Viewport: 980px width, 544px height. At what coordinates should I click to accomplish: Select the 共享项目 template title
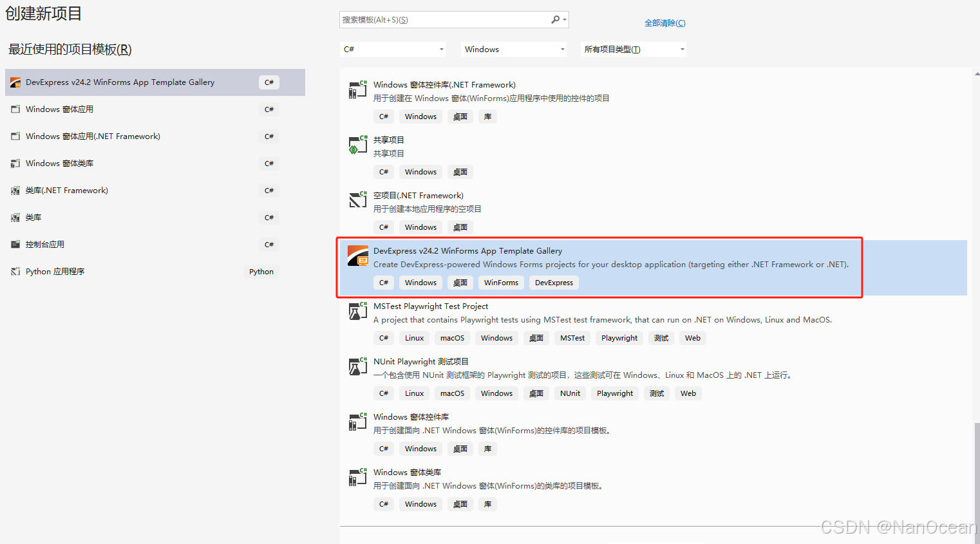(x=389, y=140)
